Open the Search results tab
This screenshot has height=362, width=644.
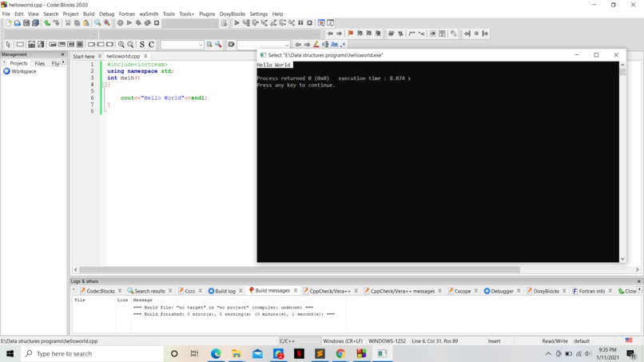point(149,291)
